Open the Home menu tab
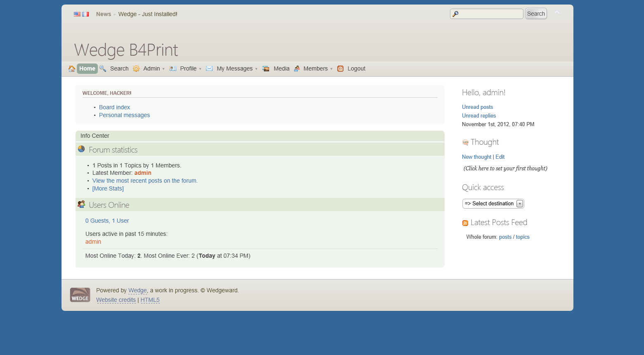The width and height of the screenshot is (644, 355). pos(87,68)
